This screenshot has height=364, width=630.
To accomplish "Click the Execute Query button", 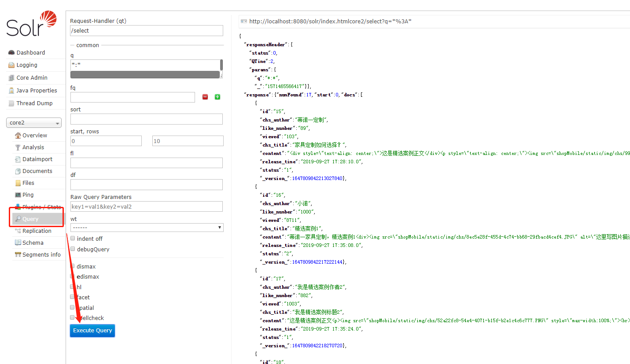I will (x=92, y=330).
